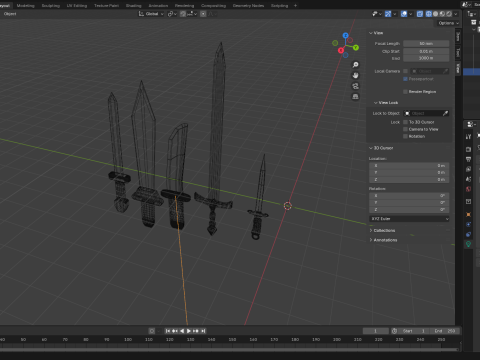Switch to Modeling workspace tab
The width and height of the screenshot is (480, 360).
(x=26, y=6)
